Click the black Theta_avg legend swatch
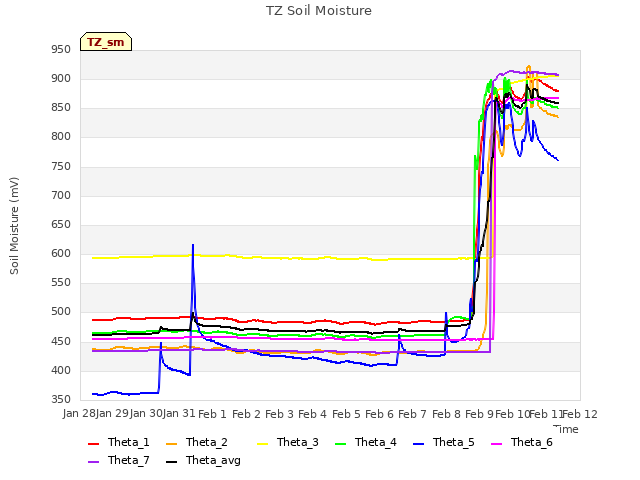Image resolution: width=640 pixels, height=480 pixels. pyautogui.click(x=171, y=462)
